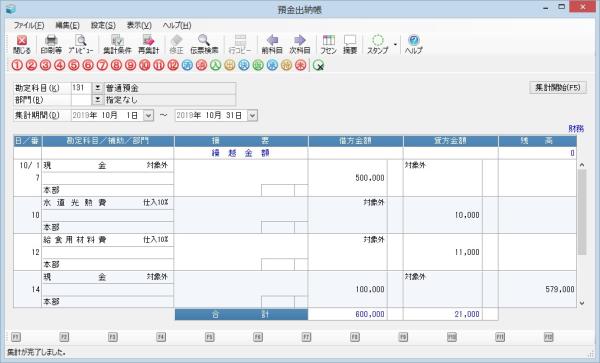600x363 pixels.
Task: Open the フセン sticky note tool
Action: (x=328, y=44)
